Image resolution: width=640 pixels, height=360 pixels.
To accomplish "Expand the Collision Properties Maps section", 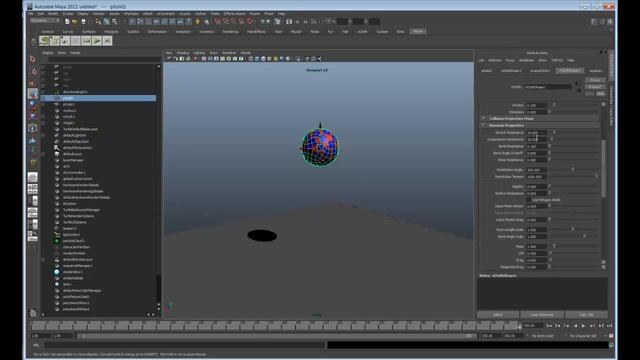I will (483, 118).
